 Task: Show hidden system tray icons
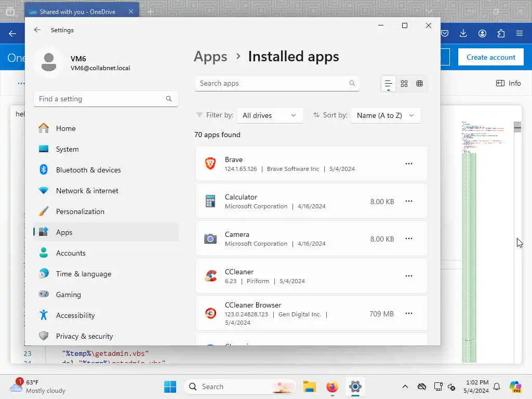(x=405, y=387)
